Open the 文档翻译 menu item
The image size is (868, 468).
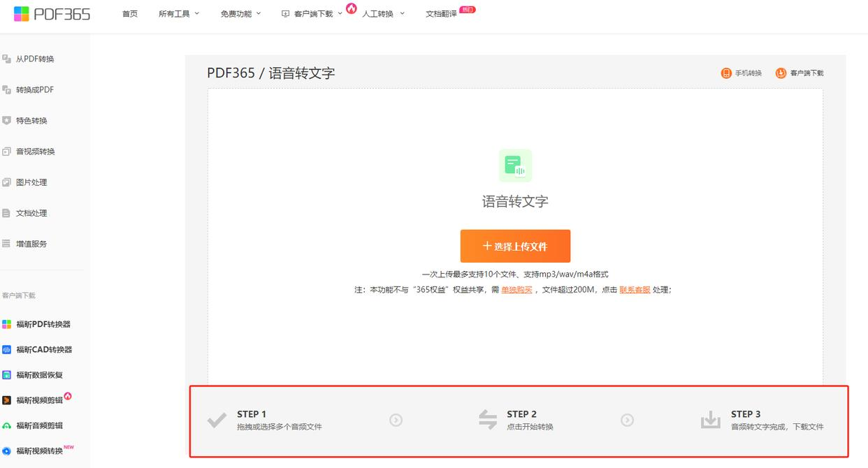coord(441,14)
